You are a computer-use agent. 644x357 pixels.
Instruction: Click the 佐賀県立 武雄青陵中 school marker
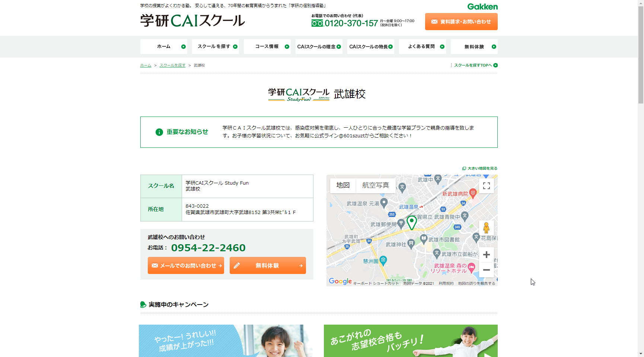(x=465, y=216)
